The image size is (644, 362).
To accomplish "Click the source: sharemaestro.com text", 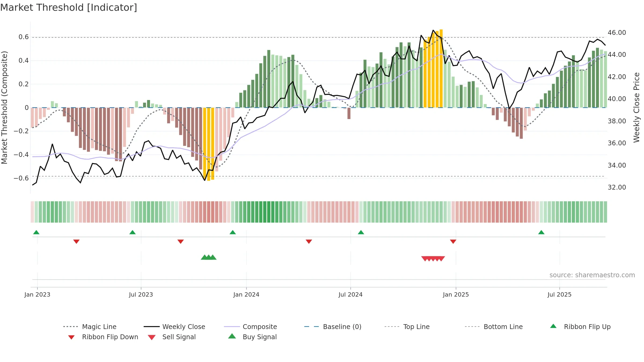I will tap(592, 275).
